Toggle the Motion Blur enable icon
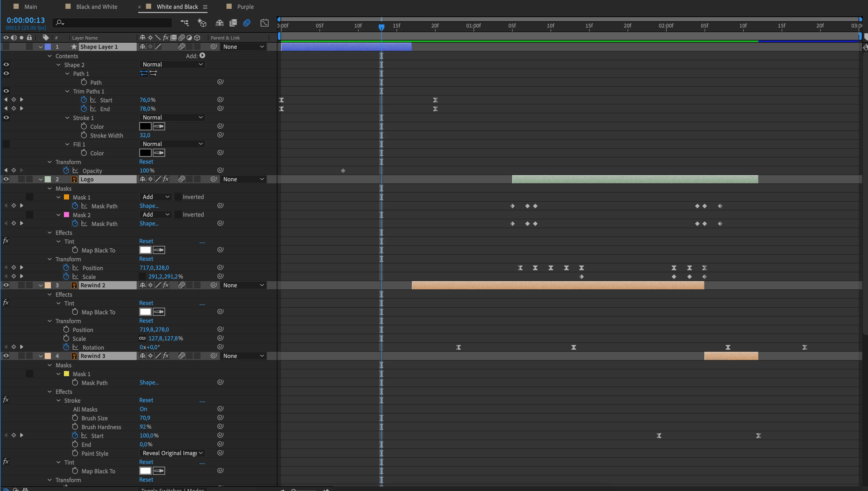Viewport: 868px width, 491px height. coord(247,23)
